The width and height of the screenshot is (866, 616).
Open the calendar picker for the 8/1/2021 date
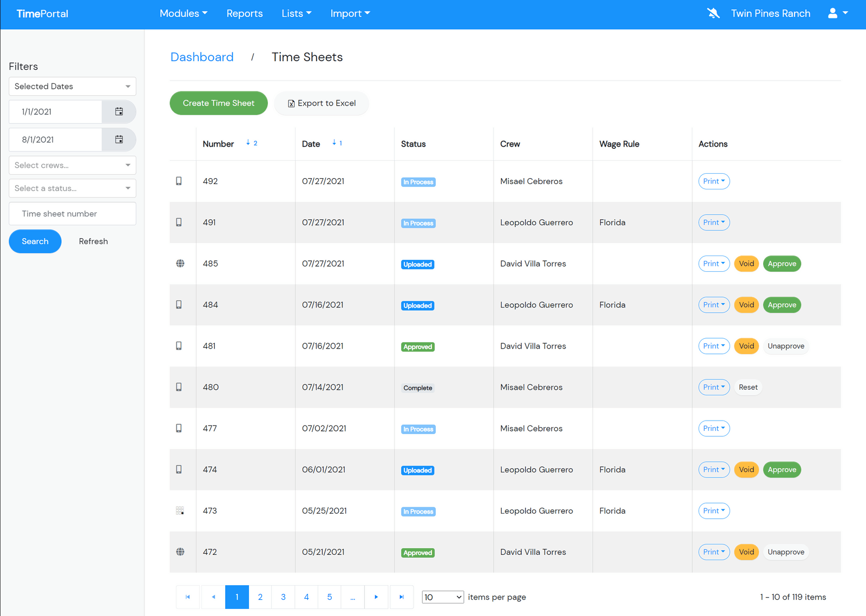(x=119, y=139)
